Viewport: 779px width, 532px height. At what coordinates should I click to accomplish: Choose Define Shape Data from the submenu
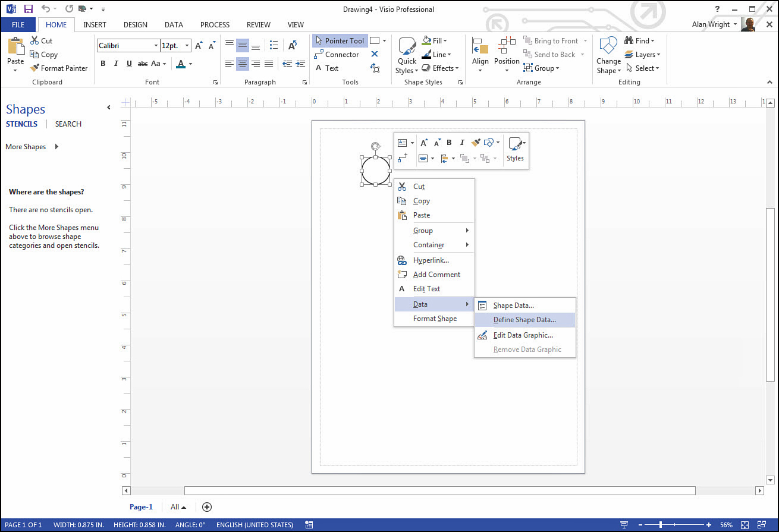pos(524,320)
